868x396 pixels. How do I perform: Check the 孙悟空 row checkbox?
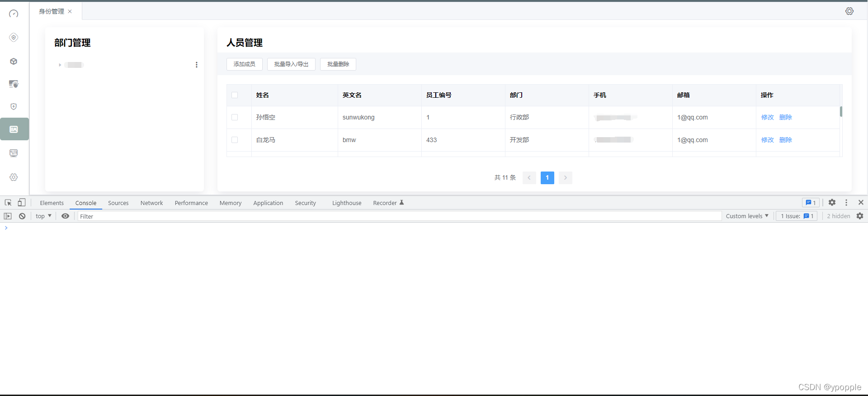pyautogui.click(x=235, y=117)
